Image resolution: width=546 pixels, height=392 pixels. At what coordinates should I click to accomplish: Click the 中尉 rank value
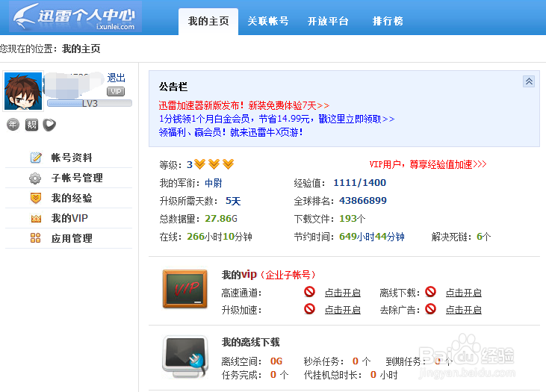[x=213, y=183]
